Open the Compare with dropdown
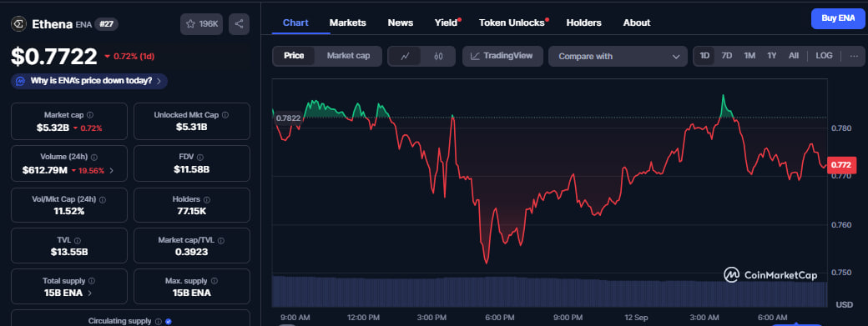 (618, 57)
